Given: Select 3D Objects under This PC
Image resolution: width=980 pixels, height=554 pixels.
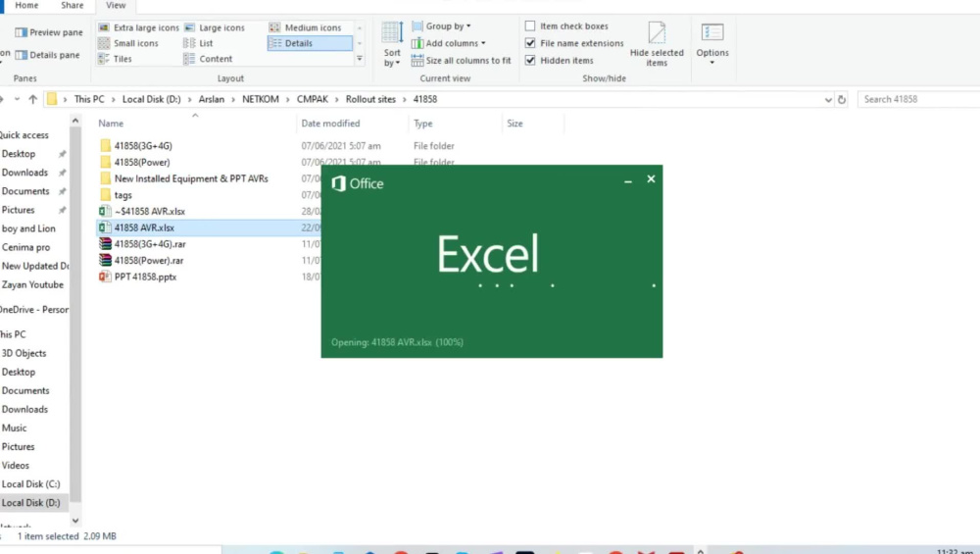Looking at the screenshot, I should coord(24,353).
